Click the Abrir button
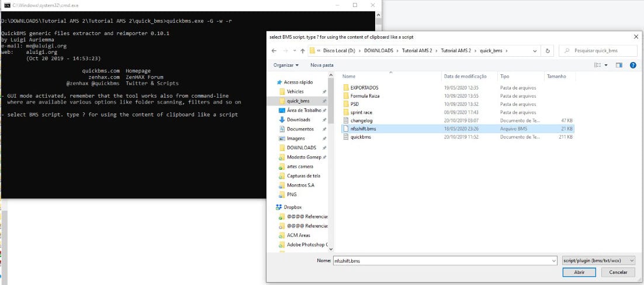 (579, 272)
